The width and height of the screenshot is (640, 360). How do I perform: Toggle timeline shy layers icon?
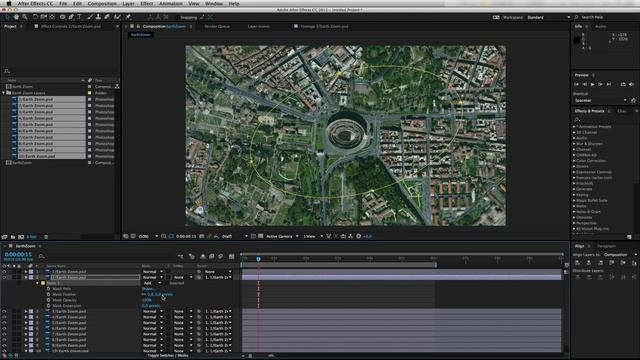[202, 256]
